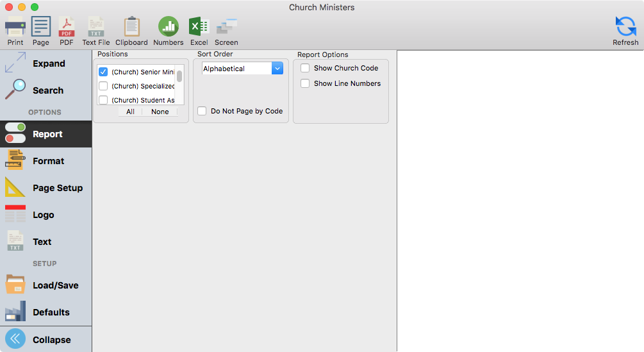The height and width of the screenshot is (352, 644).
Task: Check Show Line Numbers
Action: pyautogui.click(x=306, y=83)
